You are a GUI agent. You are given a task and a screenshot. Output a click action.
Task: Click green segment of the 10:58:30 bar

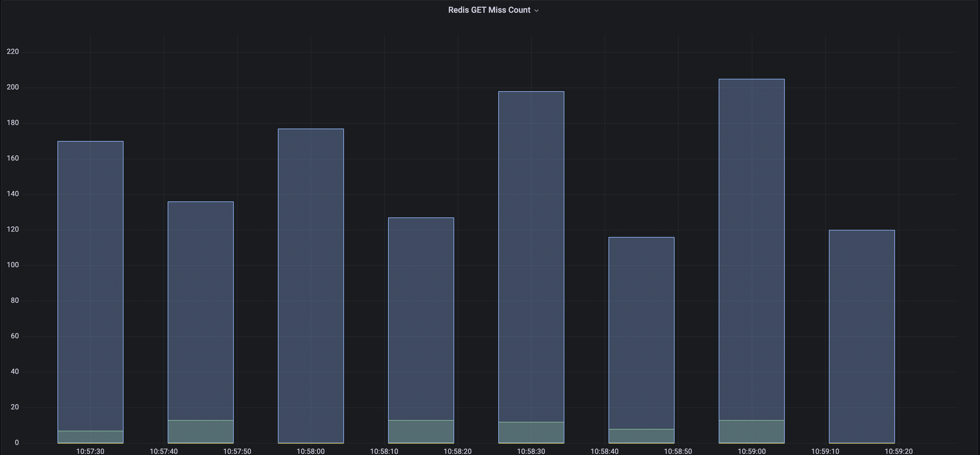531,432
